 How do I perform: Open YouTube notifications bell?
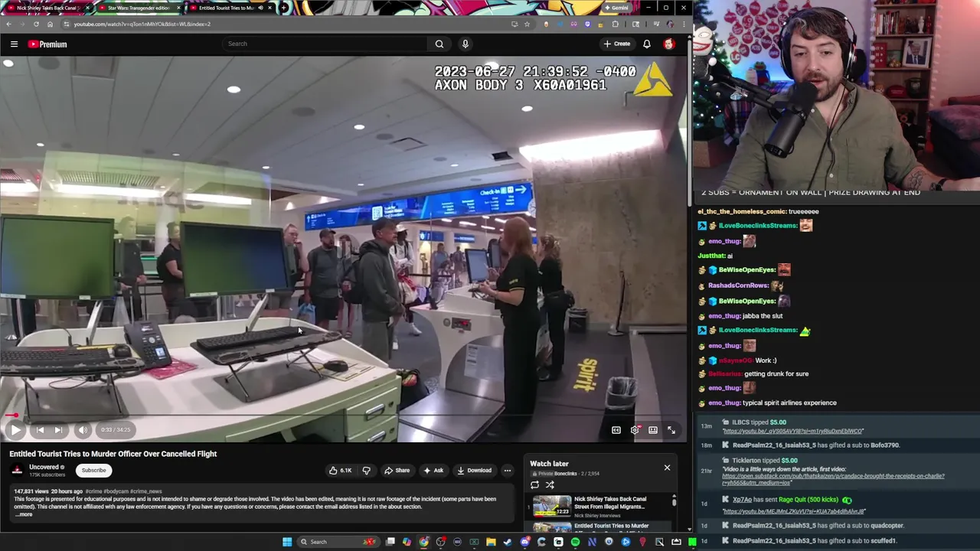tap(647, 44)
